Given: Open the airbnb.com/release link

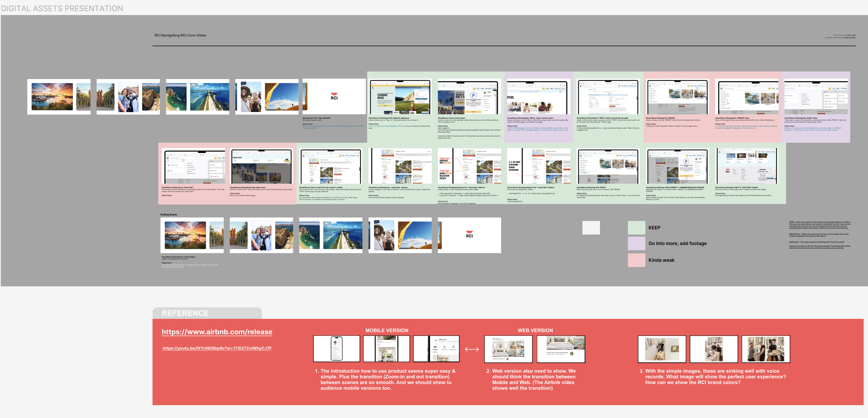Looking at the screenshot, I should (x=217, y=332).
